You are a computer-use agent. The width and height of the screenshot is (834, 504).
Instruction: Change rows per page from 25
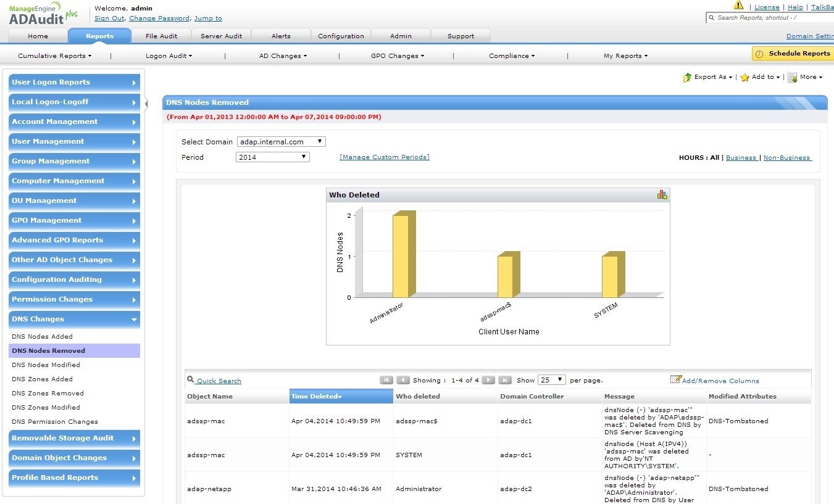551,380
